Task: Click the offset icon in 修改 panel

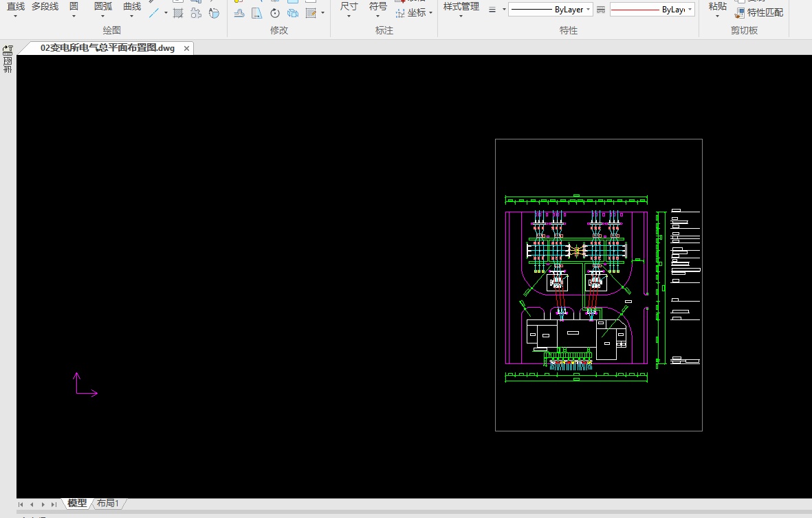Action: (239, 13)
